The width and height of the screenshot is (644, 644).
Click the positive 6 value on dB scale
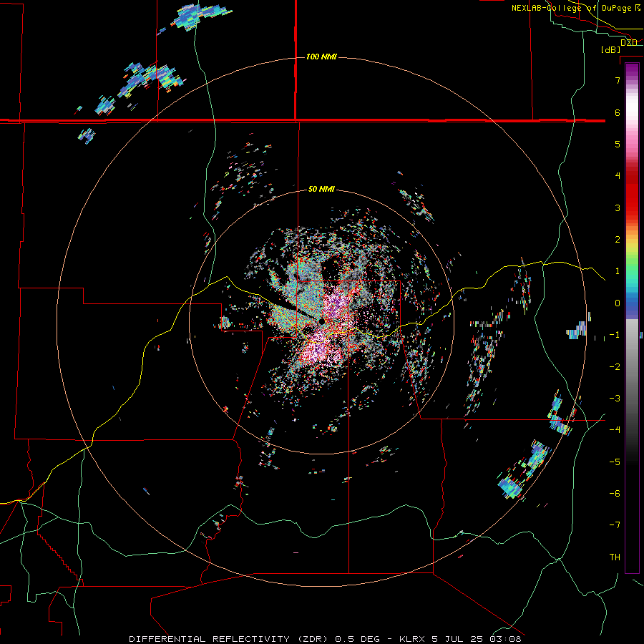tap(618, 112)
